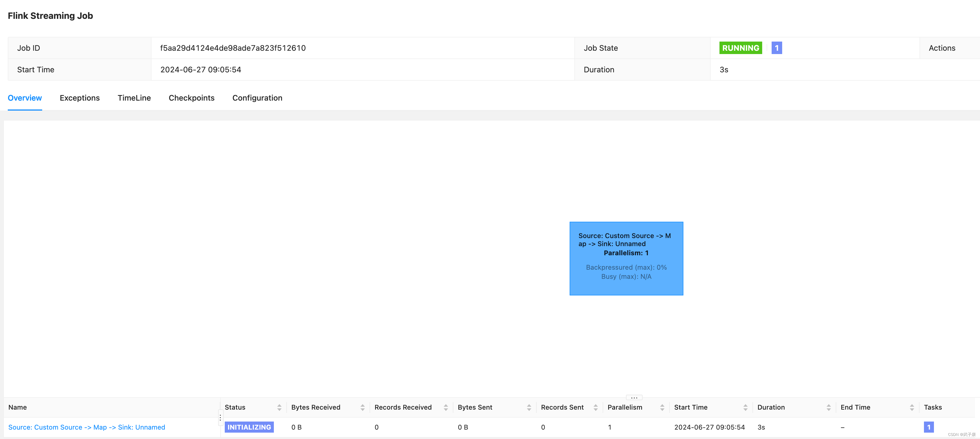Click the Tasks count badge showing 1

pyautogui.click(x=929, y=427)
